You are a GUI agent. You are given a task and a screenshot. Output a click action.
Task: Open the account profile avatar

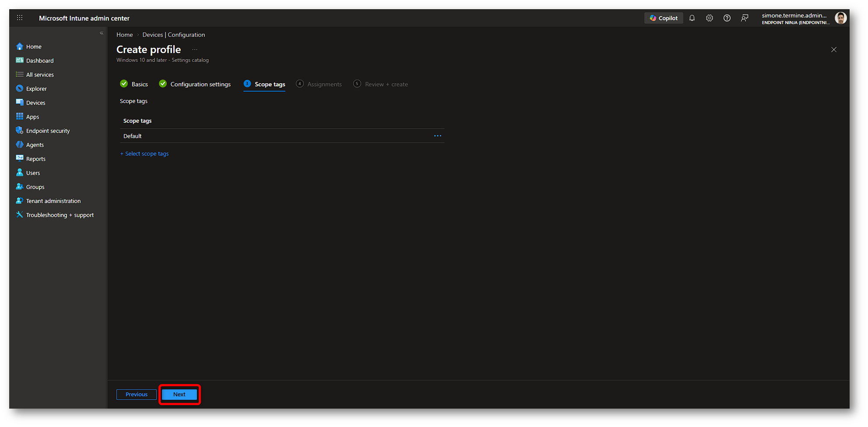pyautogui.click(x=840, y=18)
